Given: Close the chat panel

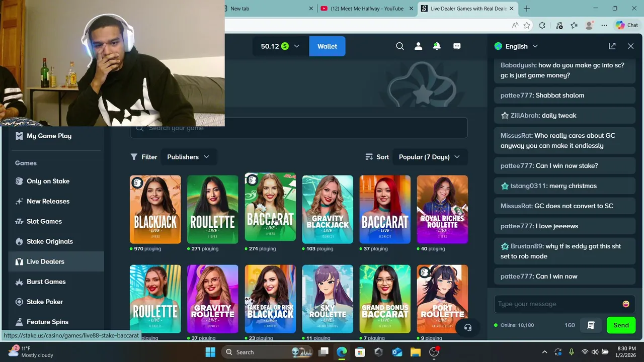Looking at the screenshot, I should click(x=631, y=46).
